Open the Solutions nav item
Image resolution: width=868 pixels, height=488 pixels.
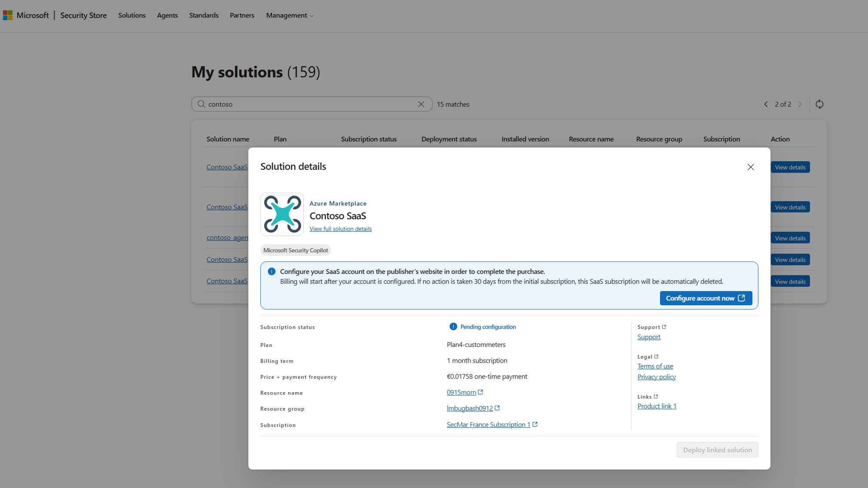[131, 15]
